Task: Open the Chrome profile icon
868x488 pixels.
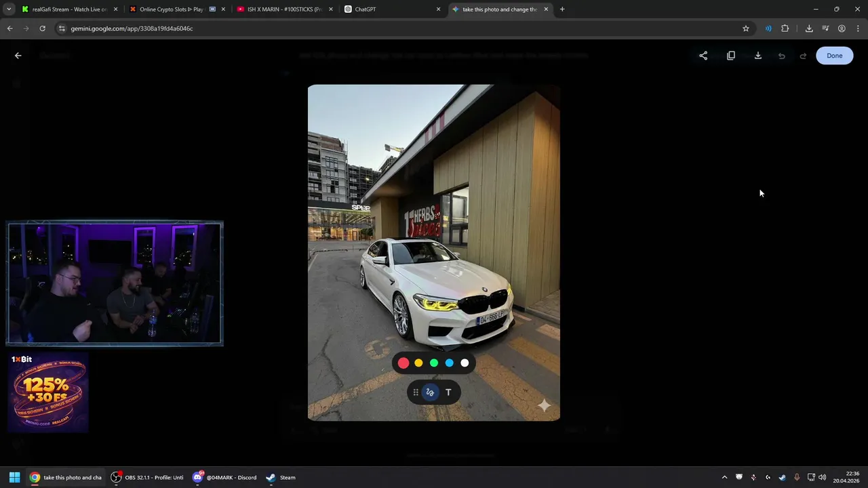Action: [x=842, y=28]
